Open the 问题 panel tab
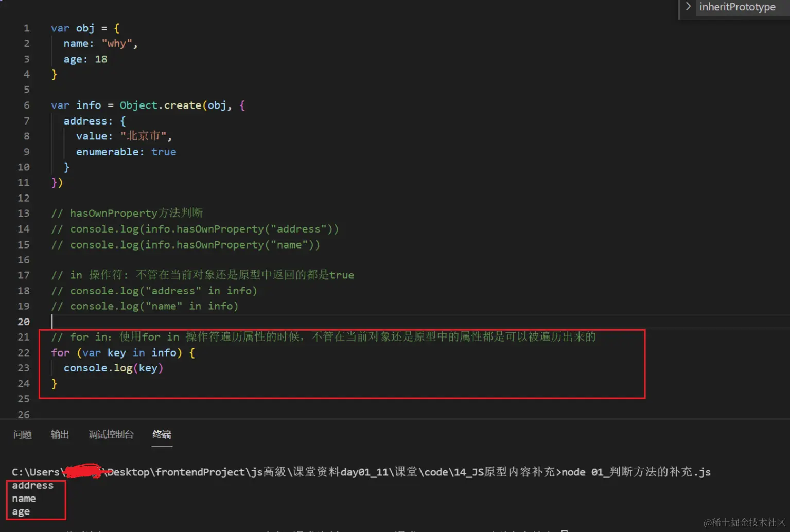Viewport: 790px width, 532px height. click(x=23, y=435)
